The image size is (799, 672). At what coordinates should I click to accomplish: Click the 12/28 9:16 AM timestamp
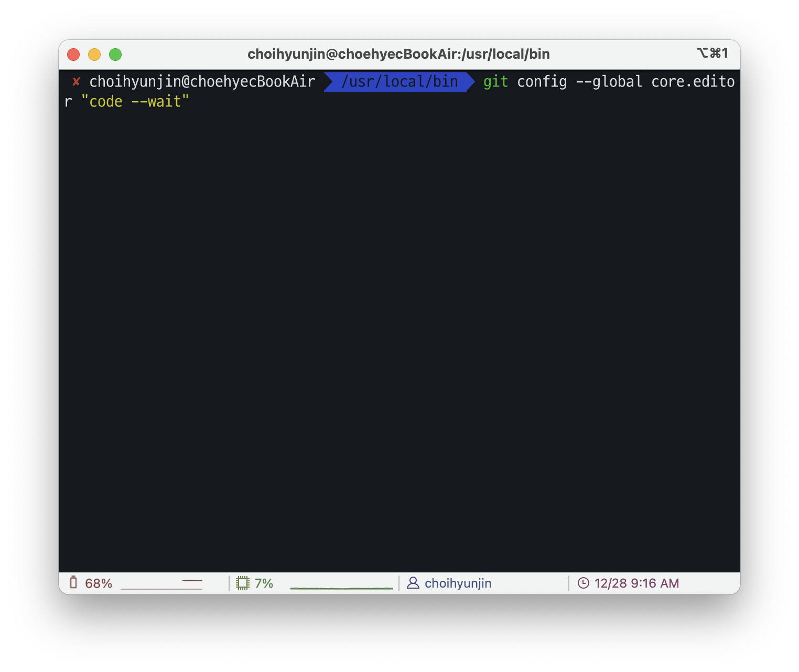(637, 583)
